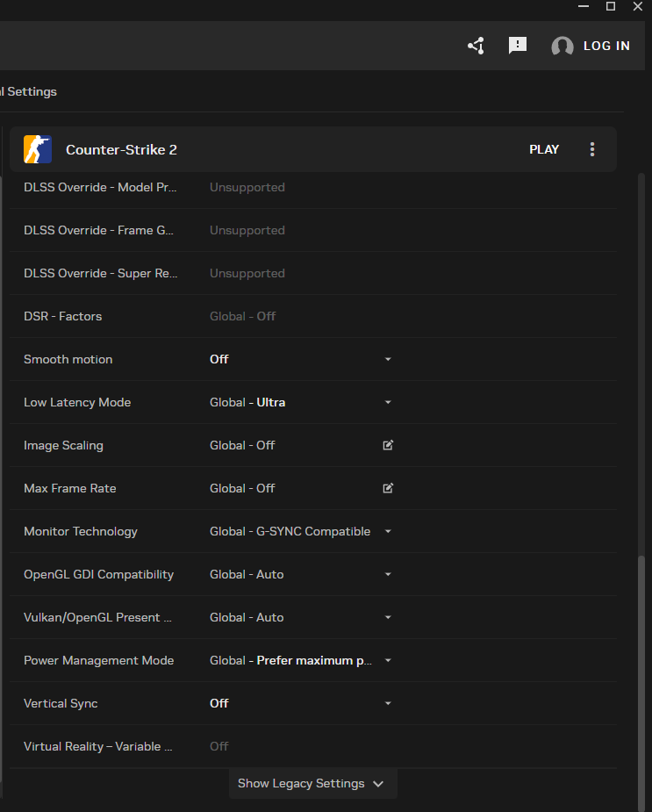
Task: Click the user profile avatar icon
Action: click(x=562, y=47)
